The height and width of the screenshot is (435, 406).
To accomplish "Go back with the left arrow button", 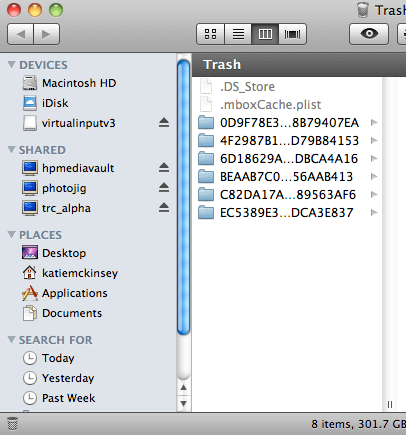I will pos(20,34).
